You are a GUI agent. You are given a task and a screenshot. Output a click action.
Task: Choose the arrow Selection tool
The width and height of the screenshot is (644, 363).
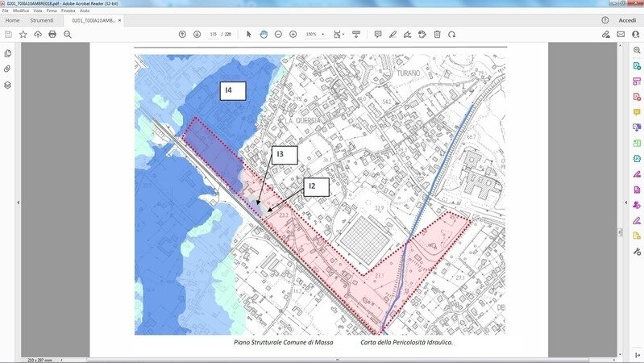click(248, 35)
